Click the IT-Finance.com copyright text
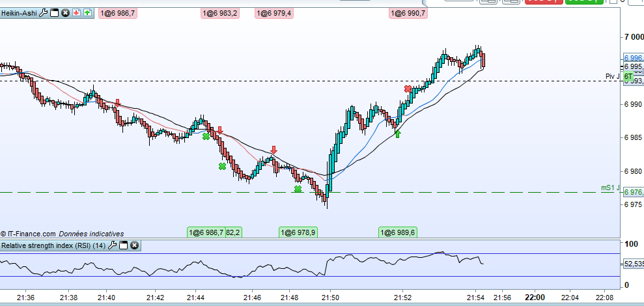 click(28, 234)
